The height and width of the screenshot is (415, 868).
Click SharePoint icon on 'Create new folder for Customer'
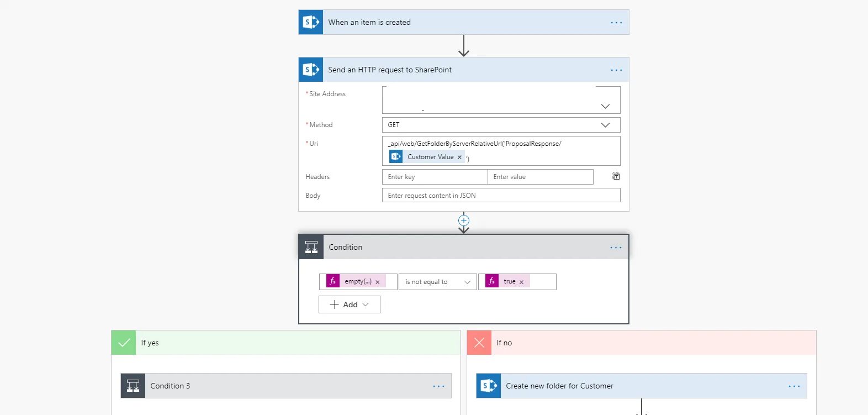click(x=489, y=386)
